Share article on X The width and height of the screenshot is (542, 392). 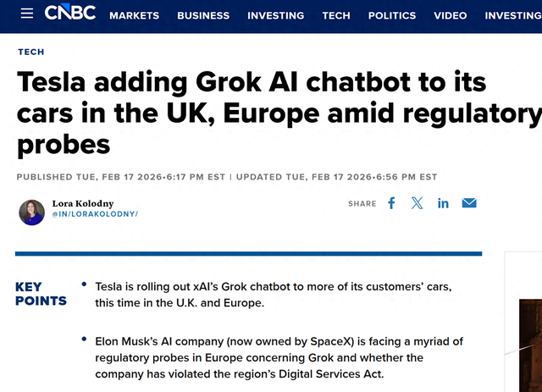pos(417,203)
